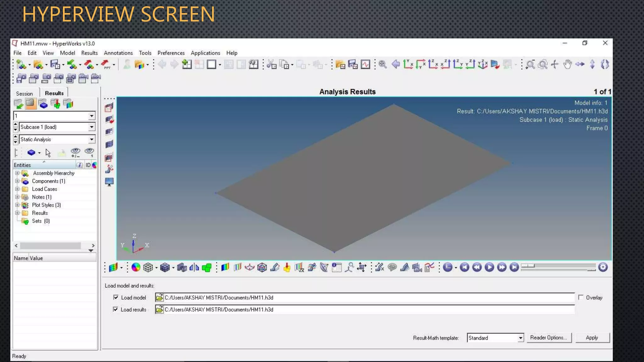The width and height of the screenshot is (644, 362).
Task: Uncheck the Load results checkbox
Action: [x=116, y=309]
